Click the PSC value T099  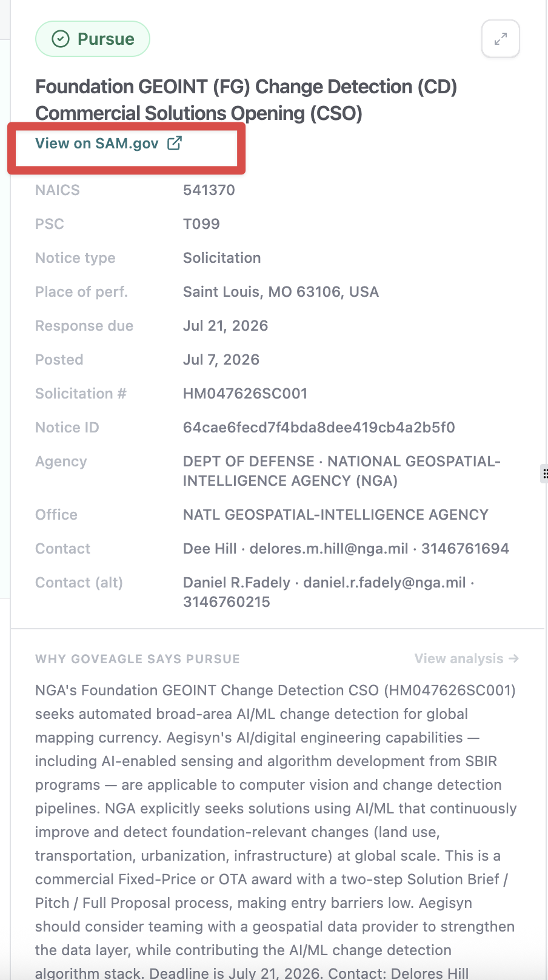point(201,224)
